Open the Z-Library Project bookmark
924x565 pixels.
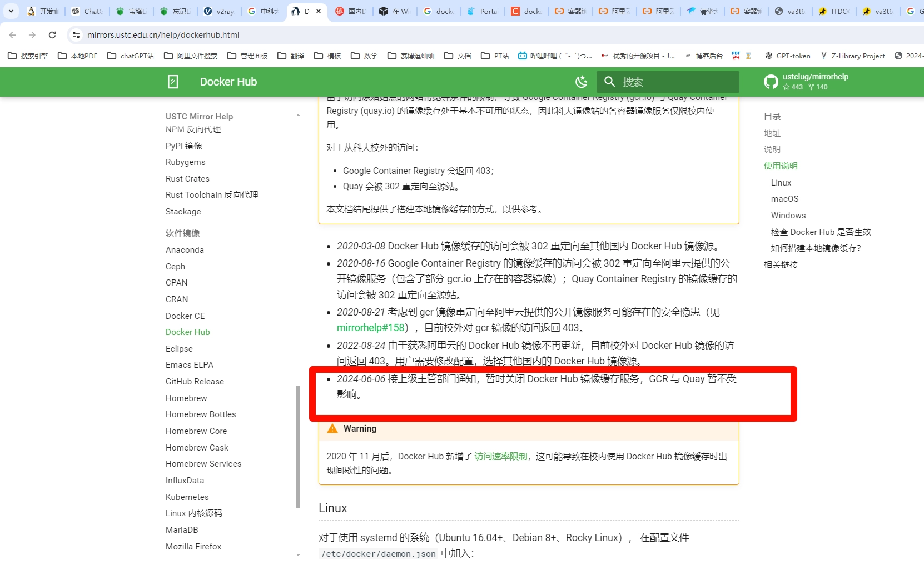853,56
